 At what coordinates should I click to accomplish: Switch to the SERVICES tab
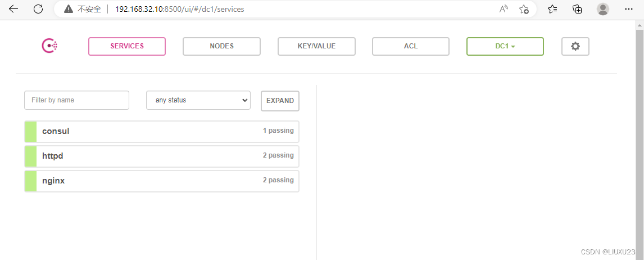[127, 46]
